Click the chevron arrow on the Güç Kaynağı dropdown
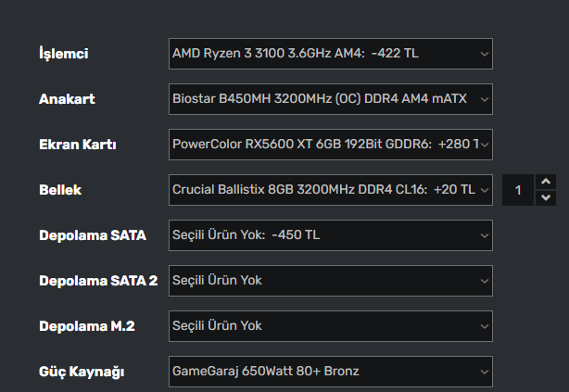Viewport: 569px width, 392px height. 484,372
